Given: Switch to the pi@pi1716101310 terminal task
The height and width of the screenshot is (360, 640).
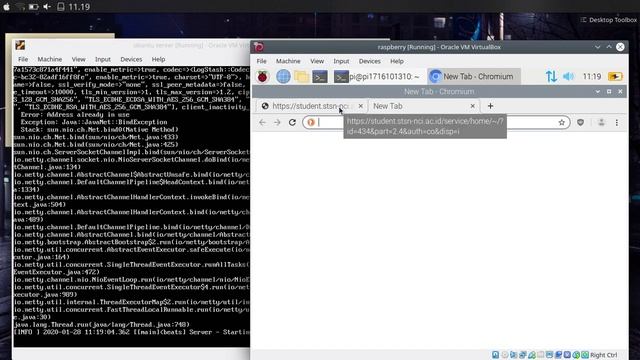Looking at the screenshot, I should (376, 76).
